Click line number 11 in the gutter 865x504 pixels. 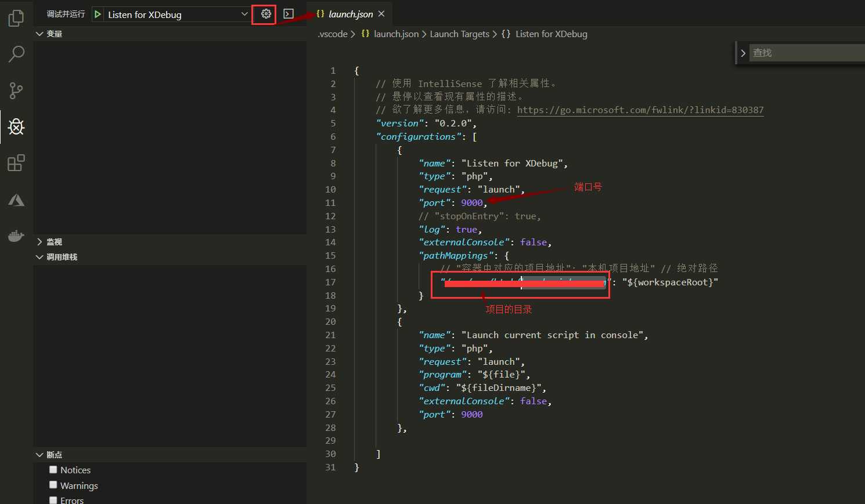(330, 203)
